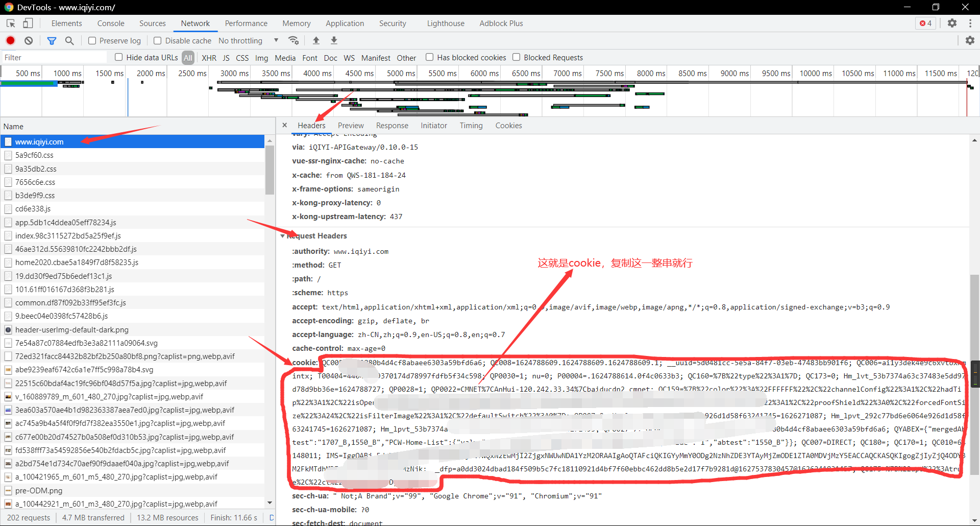Click icon of header-userImg-default-dark.png row

[8, 329]
